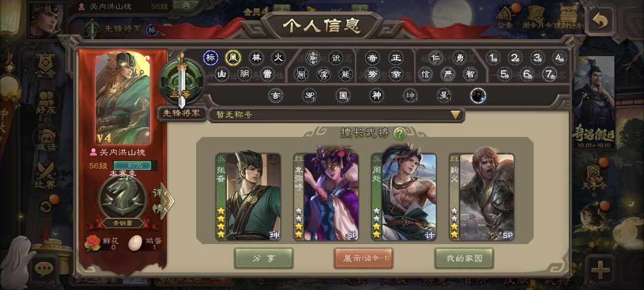The width and height of the screenshot is (644, 290).
Task: Toggle the 标 standard pack badge
Action: (210, 57)
